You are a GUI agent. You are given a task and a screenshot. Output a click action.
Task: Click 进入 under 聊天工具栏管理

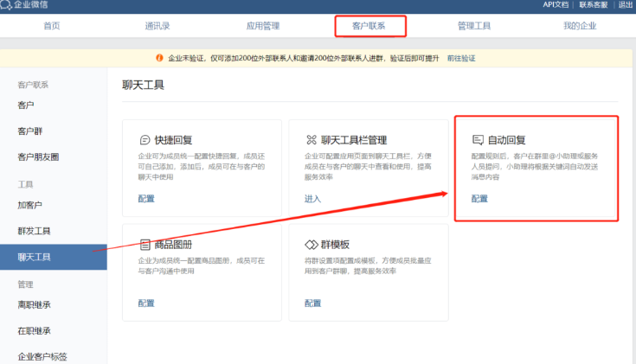(x=312, y=199)
